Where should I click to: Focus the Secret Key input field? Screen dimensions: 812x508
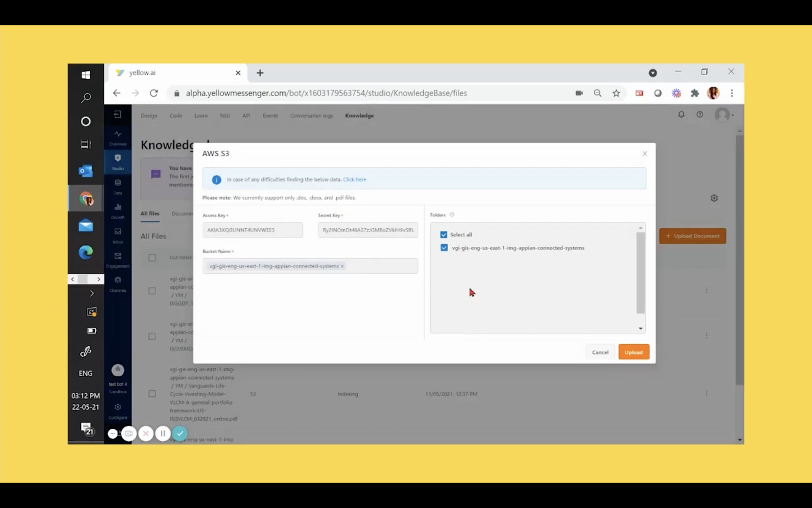[368, 230]
